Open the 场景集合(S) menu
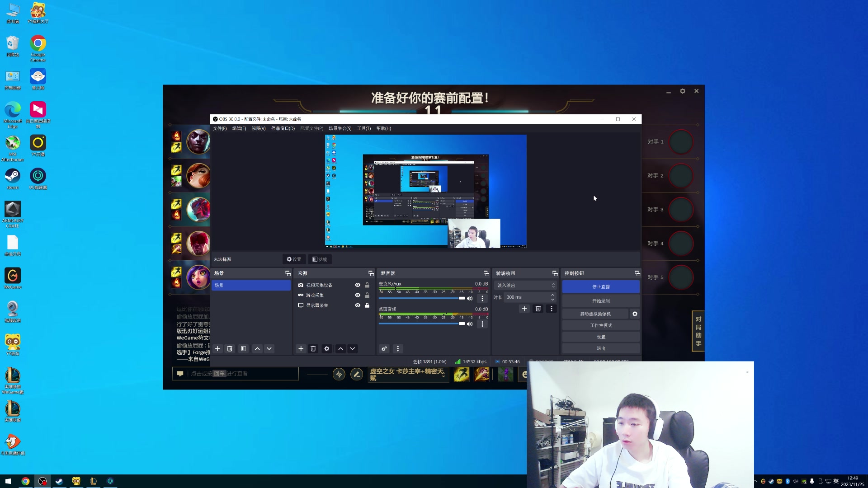This screenshot has width=868, height=488. 340,128
